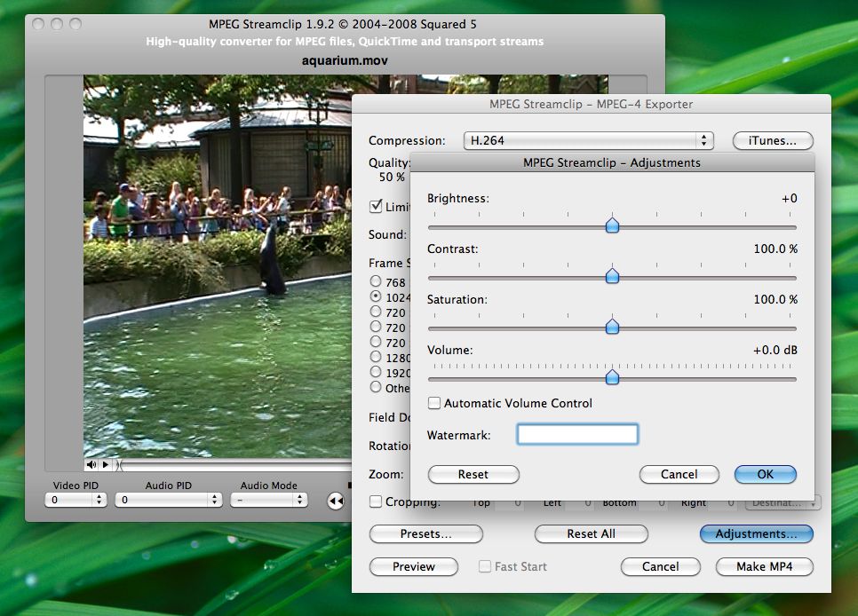Select the 1280 frame size radio button
The width and height of the screenshot is (858, 616).
point(376,357)
